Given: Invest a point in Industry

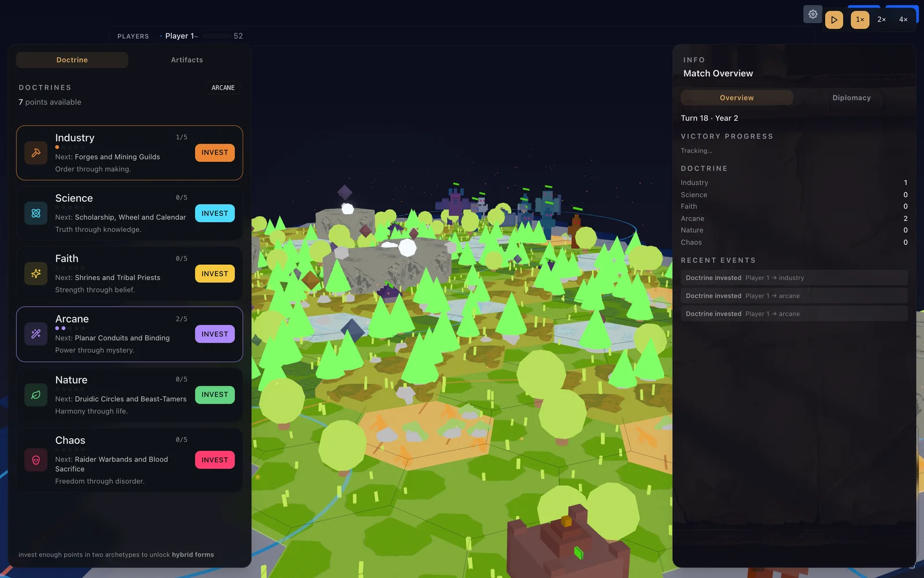Looking at the screenshot, I should pos(215,153).
